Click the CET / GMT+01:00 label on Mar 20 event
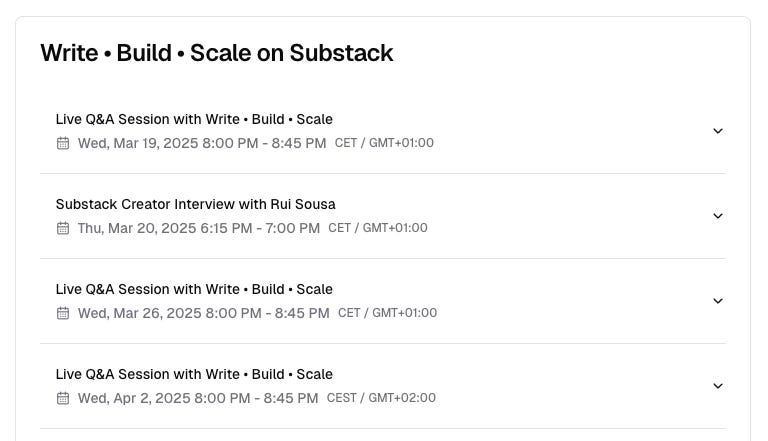The height and width of the screenshot is (441, 768). pyautogui.click(x=378, y=228)
